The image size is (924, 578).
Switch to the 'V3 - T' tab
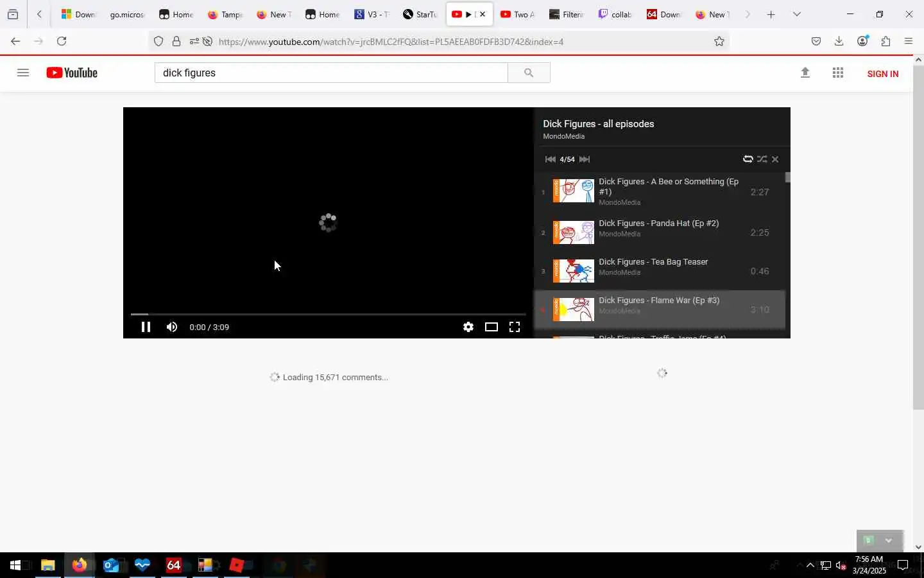click(372, 14)
